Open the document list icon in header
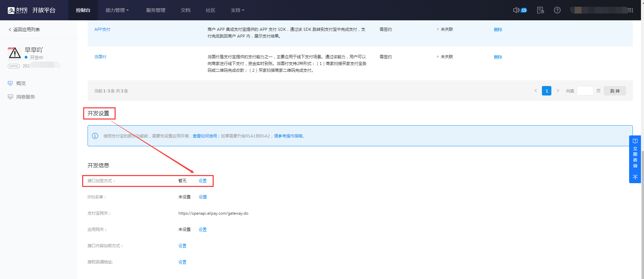The height and width of the screenshot is (279, 644). tap(540, 10)
